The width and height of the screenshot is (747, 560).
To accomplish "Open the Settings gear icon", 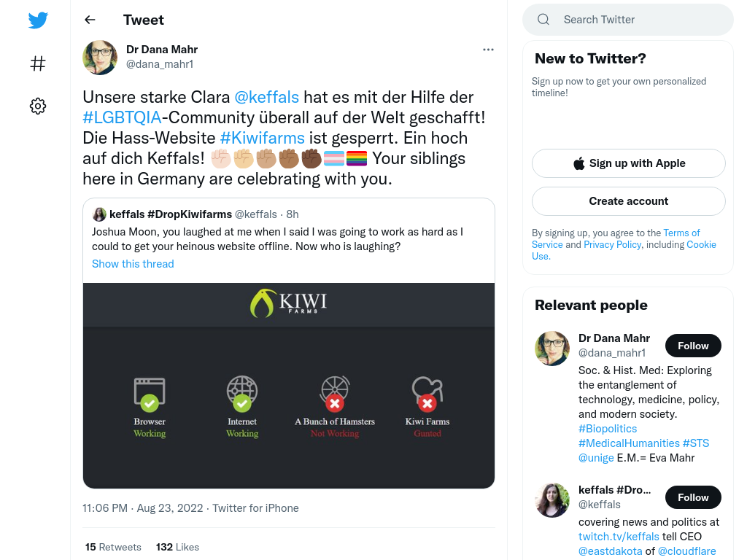I will (x=38, y=106).
